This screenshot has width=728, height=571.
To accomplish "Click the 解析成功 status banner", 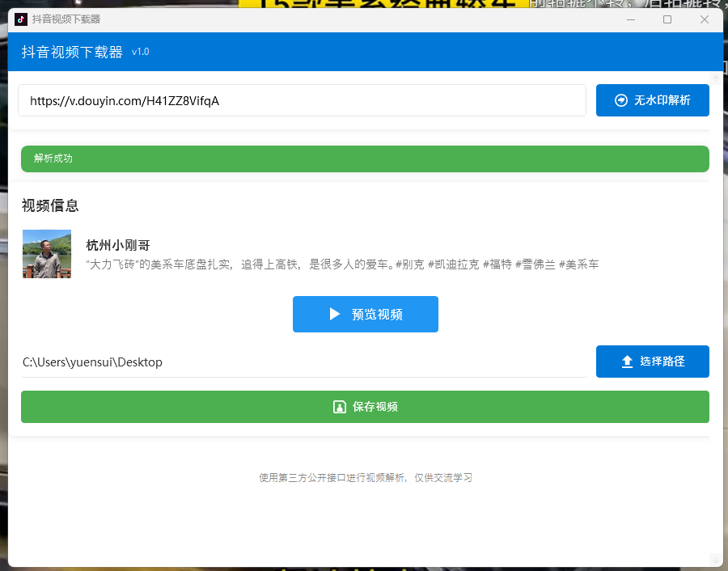I will tap(365, 159).
